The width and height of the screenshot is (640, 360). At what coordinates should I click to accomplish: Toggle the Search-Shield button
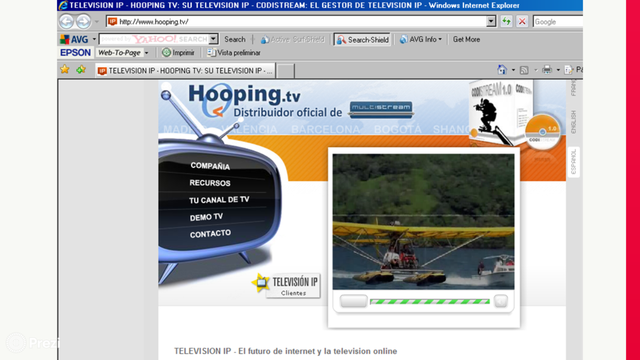click(362, 40)
